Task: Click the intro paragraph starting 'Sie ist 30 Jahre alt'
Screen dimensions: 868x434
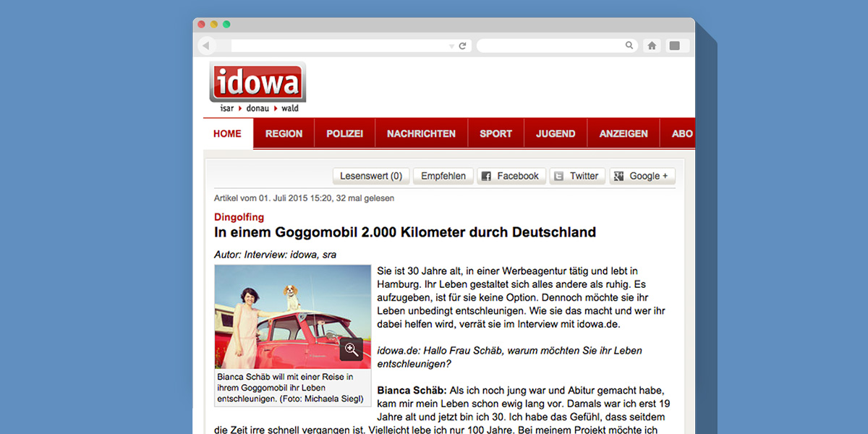Action: click(521, 298)
